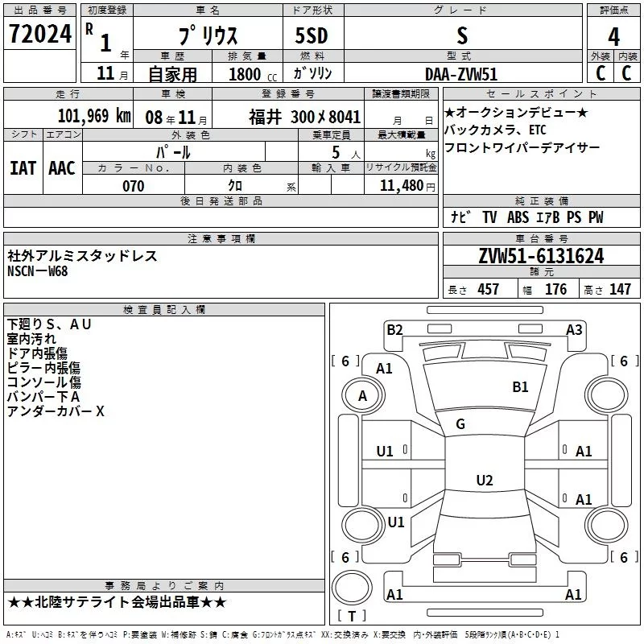
Task: Select the mileage field 101,969 km
Action: [94, 116]
